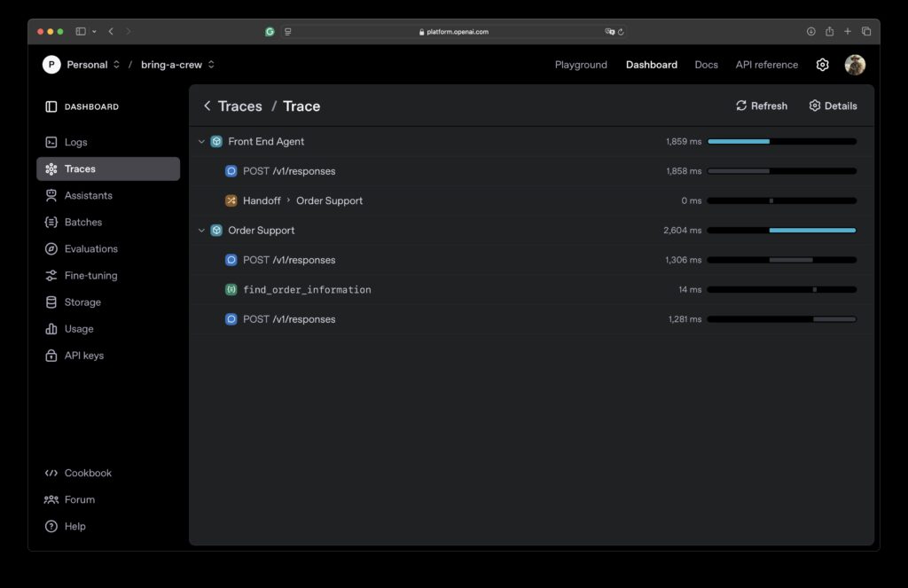908x588 pixels.
Task: Open trace Details
Action: (833, 106)
